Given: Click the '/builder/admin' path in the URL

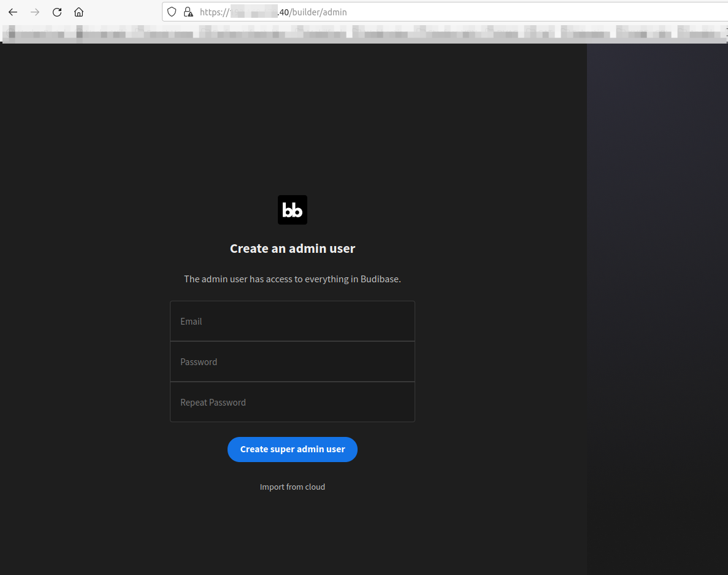Looking at the screenshot, I should coord(318,12).
